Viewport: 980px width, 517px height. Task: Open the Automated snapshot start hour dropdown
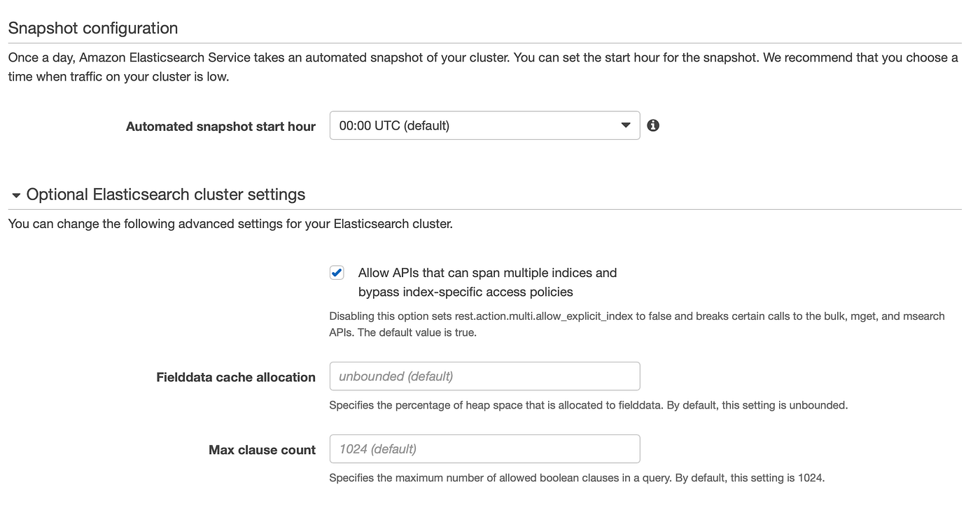[x=484, y=125]
